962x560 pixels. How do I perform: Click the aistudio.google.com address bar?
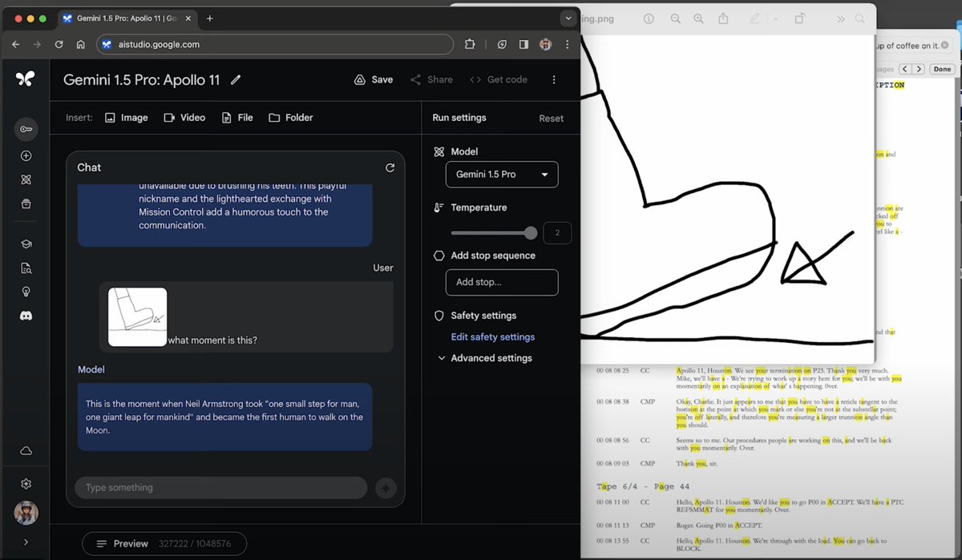[275, 45]
